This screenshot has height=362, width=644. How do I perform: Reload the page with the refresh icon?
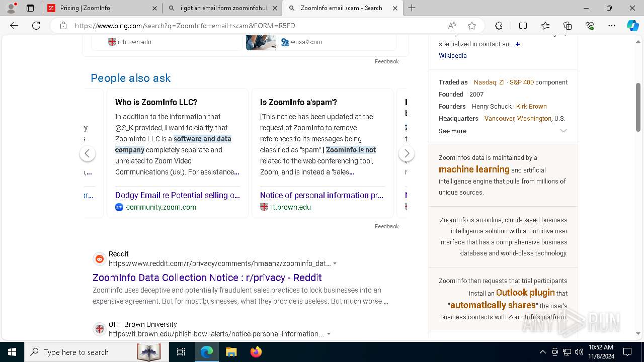(36, 26)
